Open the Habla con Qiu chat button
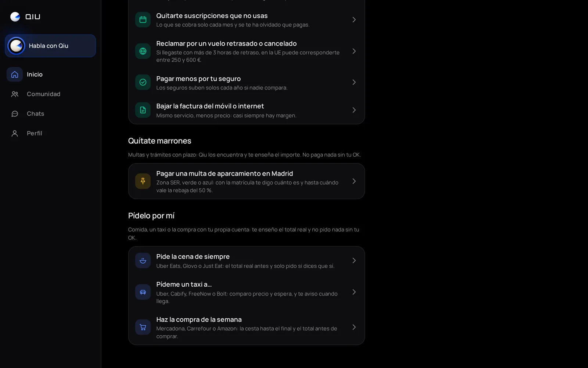The width and height of the screenshot is (588, 368). pos(50,46)
